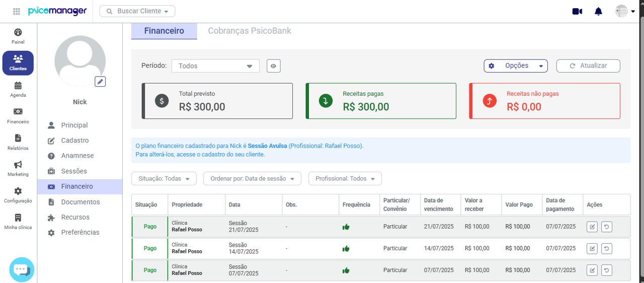This screenshot has height=283, width=644.
Task: Undo payment for 21/07/2025 session
Action: click(x=607, y=227)
